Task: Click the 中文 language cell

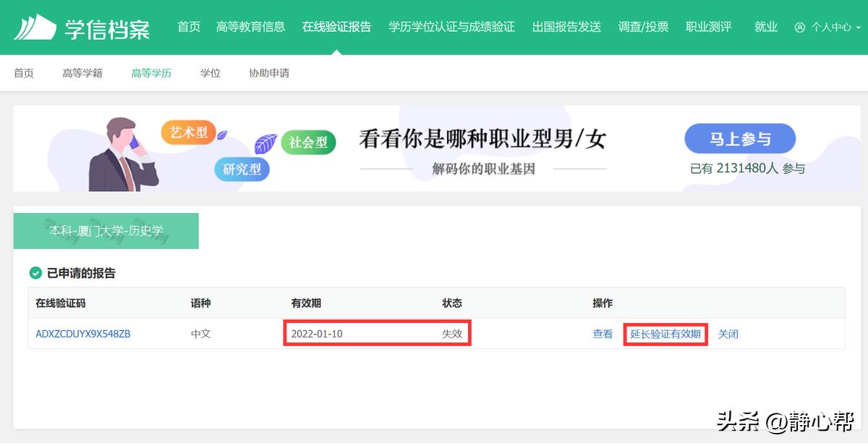Action: point(201,334)
